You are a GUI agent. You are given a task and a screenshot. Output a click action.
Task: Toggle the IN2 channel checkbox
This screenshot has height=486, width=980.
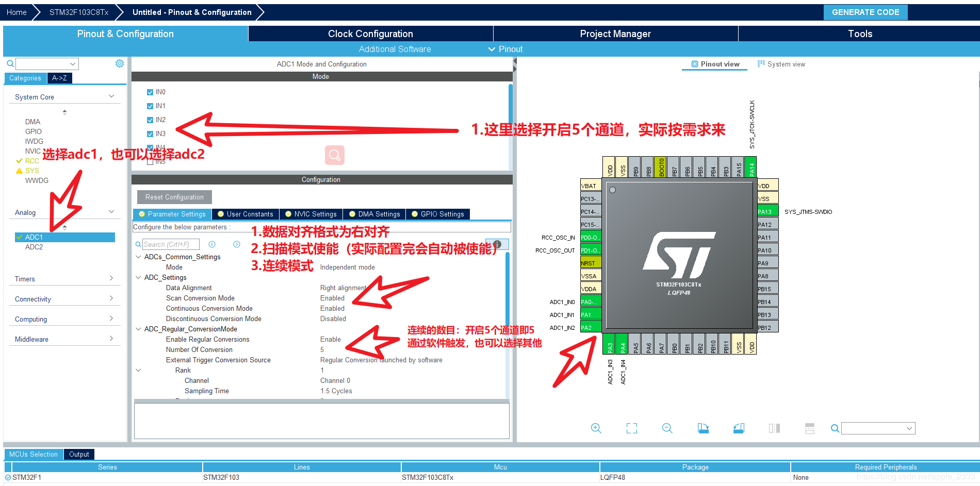pos(150,120)
